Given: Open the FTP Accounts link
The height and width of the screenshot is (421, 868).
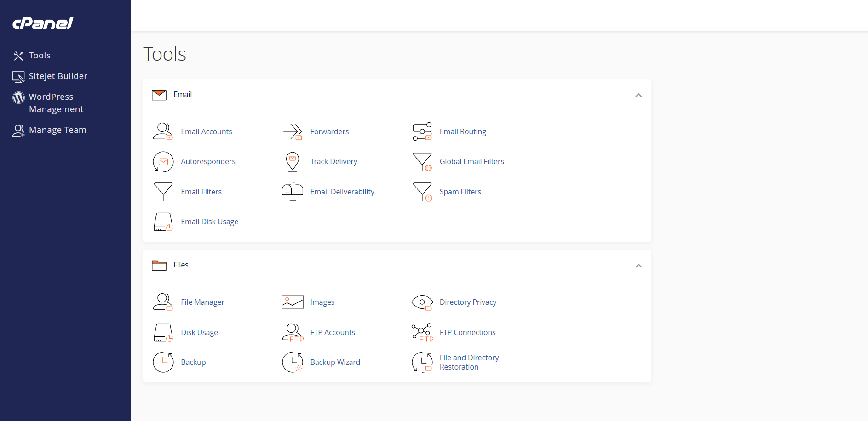Looking at the screenshot, I should pyautogui.click(x=333, y=332).
